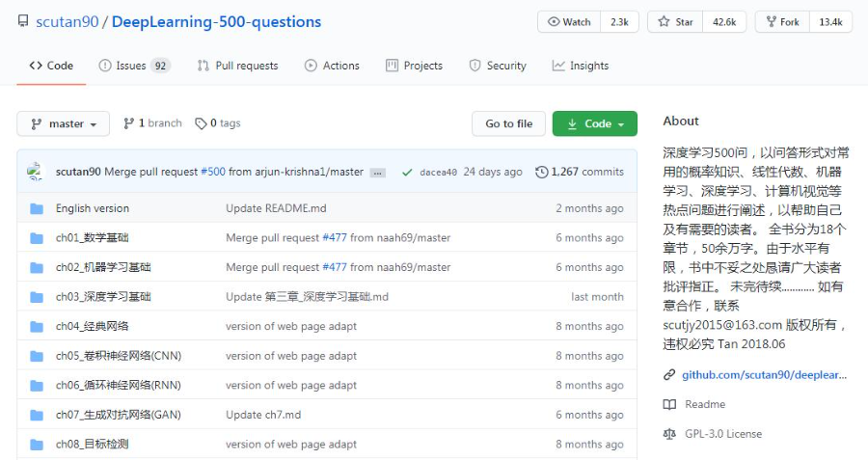Click the folder icon for ch03_深度学习基础
Screen dimensions: 868x460
pos(37,297)
